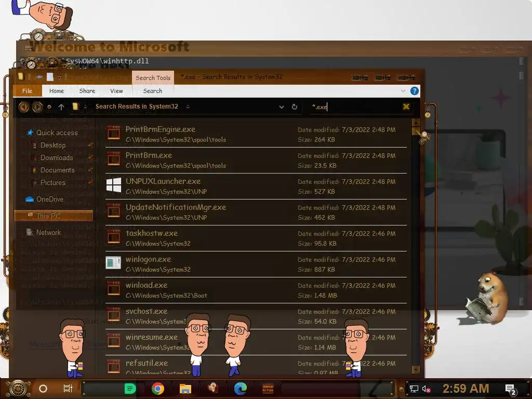The width and height of the screenshot is (532, 399).
Task: Select the winresume.exe file icon
Action: (x=114, y=341)
